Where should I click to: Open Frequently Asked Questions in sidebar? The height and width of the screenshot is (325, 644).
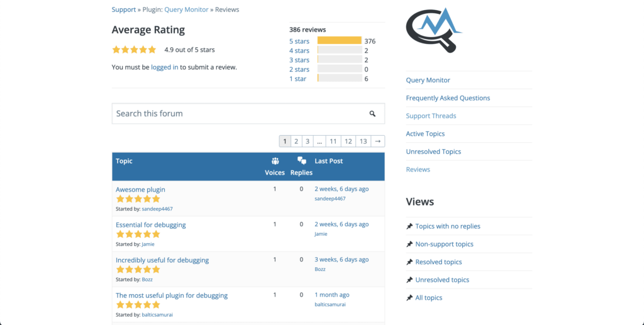pyautogui.click(x=448, y=98)
